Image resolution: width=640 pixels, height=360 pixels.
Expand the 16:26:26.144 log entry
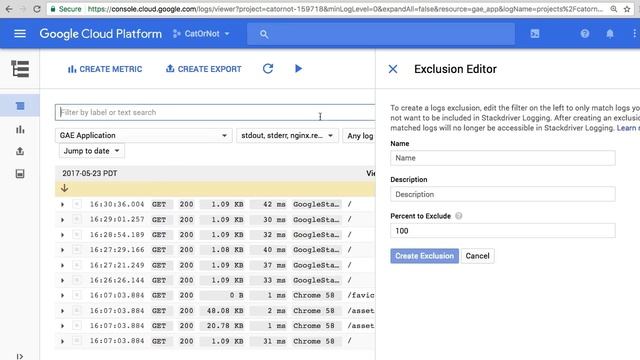[62, 280]
